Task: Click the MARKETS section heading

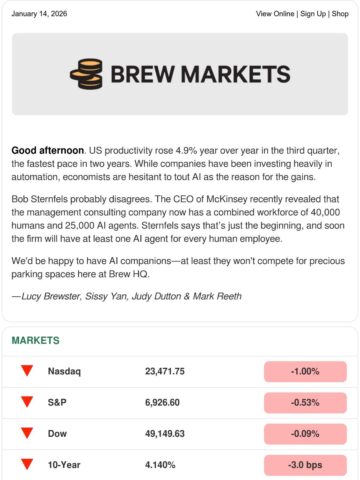Action: point(36,340)
